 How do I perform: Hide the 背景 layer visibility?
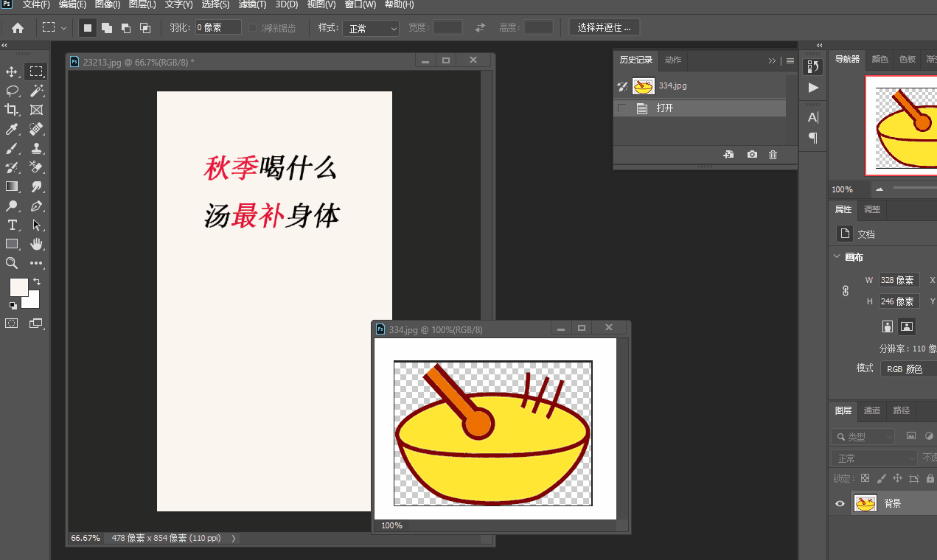coord(840,503)
